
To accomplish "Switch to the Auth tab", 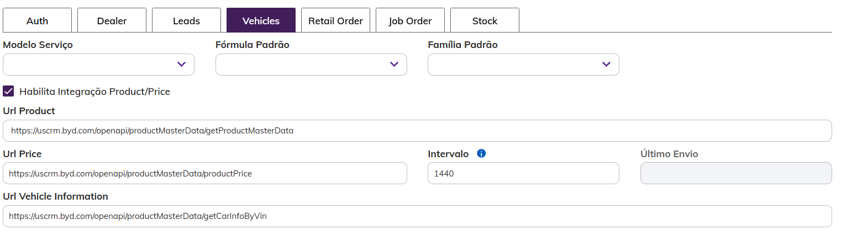I will pos(37,20).
